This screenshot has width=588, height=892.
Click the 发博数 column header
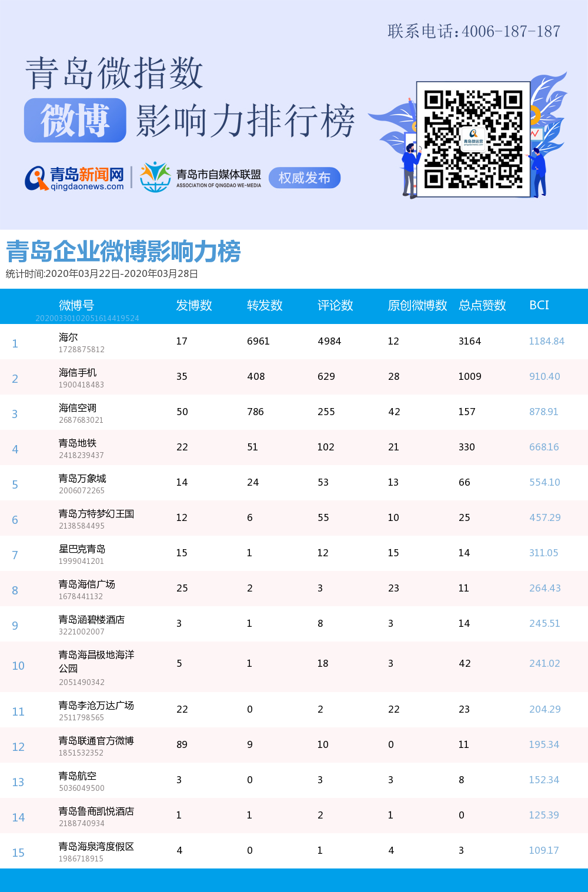pyautogui.click(x=194, y=306)
